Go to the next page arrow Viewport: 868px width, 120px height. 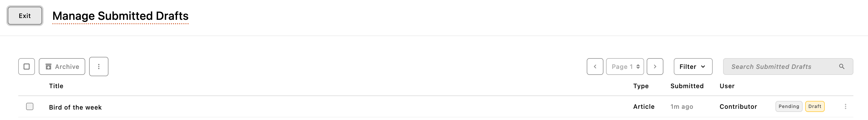[x=655, y=67]
